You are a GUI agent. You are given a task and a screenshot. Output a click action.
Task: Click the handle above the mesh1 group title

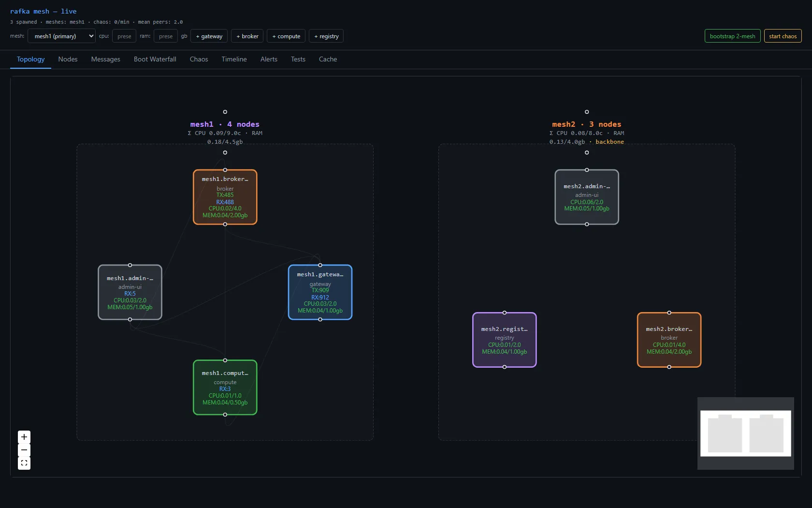225,112
